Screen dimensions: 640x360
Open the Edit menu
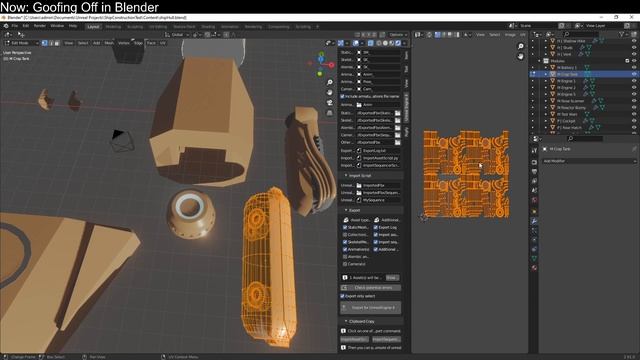click(x=26, y=26)
